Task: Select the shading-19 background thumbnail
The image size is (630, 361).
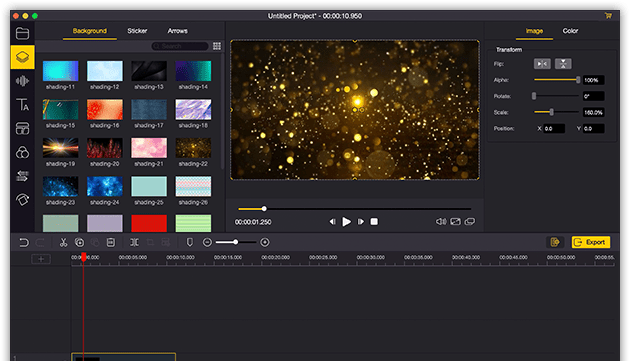Action: coord(60,148)
